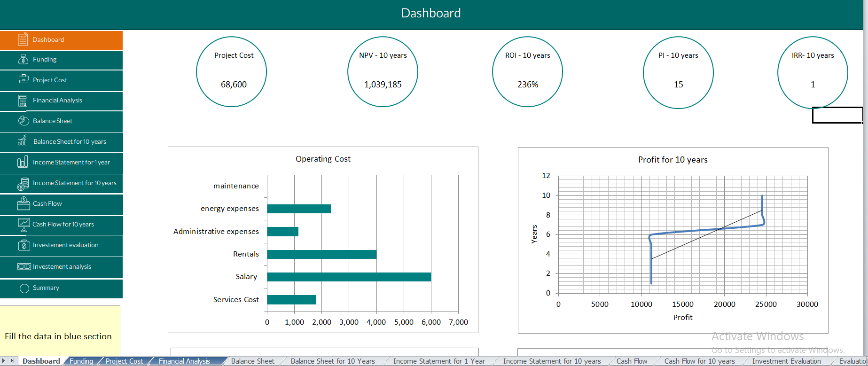The width and height of the screenshot is (868, 366).
Task: Select the Investment Evaluation sheet tab
Action: [x=787, y=361]
